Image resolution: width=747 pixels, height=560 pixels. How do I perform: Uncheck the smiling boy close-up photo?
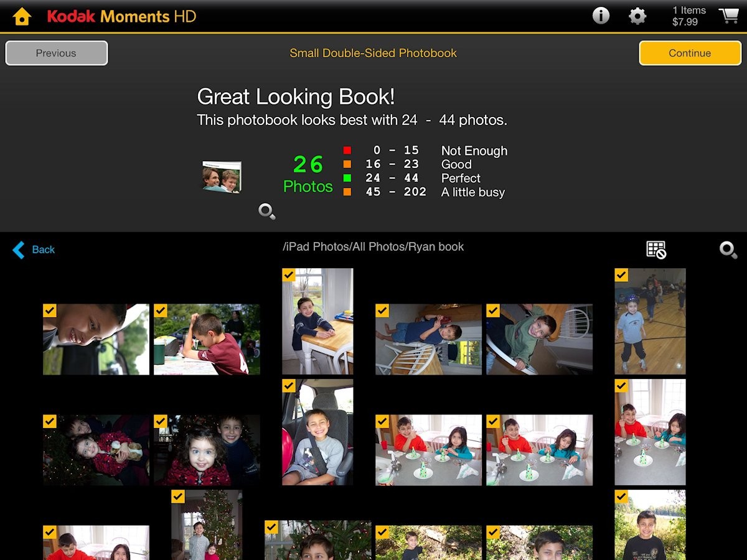(x=50, y=310)
